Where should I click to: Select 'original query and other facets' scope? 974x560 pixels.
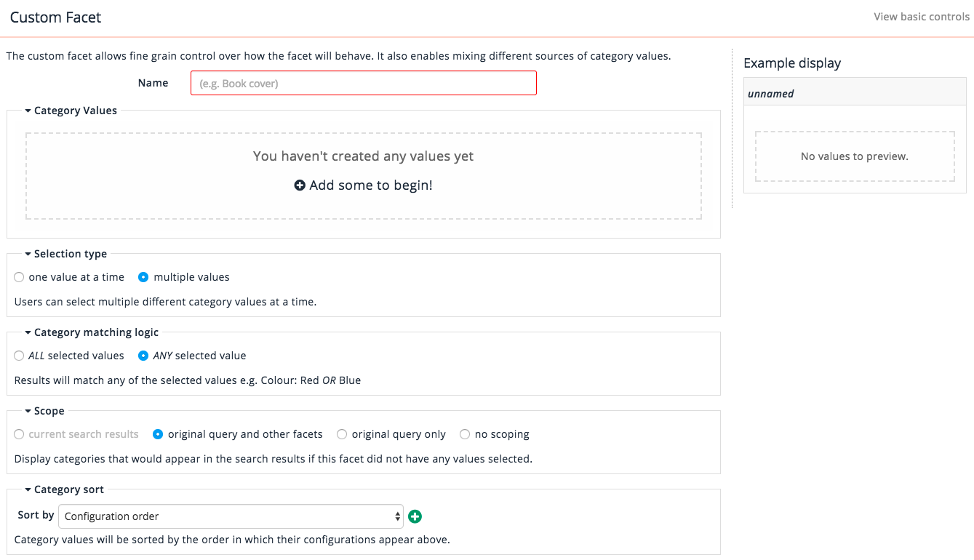click(158, 434)
